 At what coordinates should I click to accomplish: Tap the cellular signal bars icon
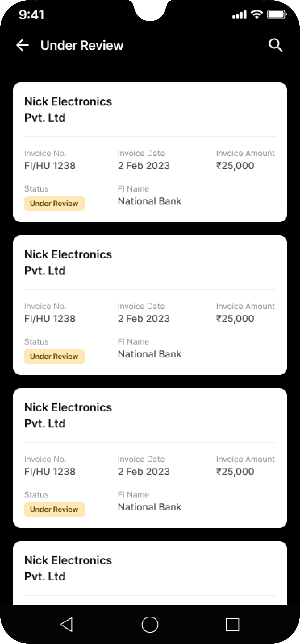(x=239, y=15)
